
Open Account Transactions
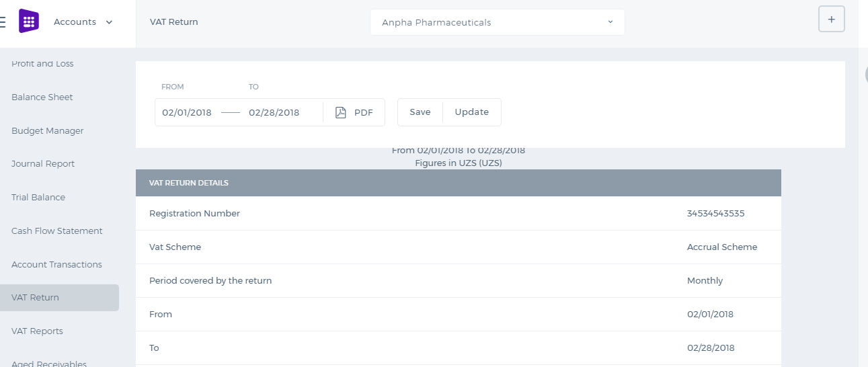point(56,264)
